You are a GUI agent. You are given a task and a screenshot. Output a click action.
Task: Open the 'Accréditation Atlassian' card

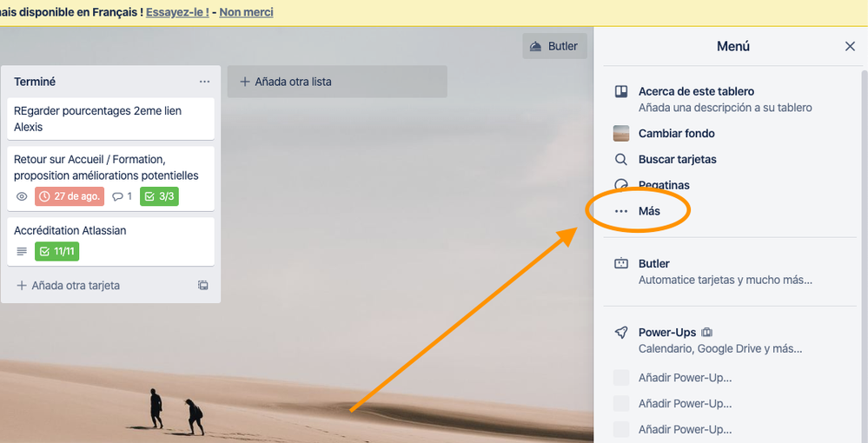click(110, 241)
